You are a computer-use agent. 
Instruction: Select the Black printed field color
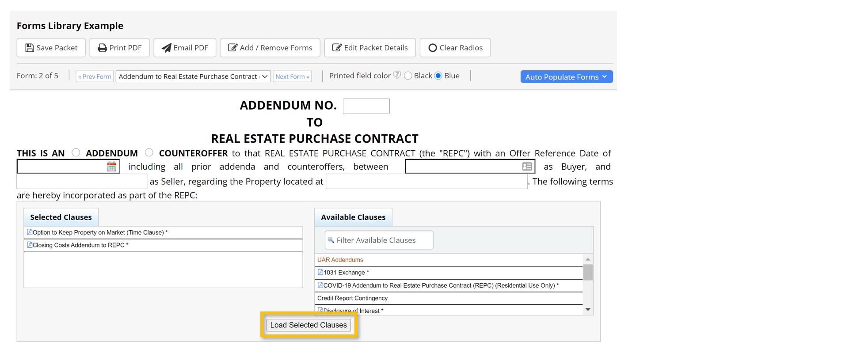[408, 76]
